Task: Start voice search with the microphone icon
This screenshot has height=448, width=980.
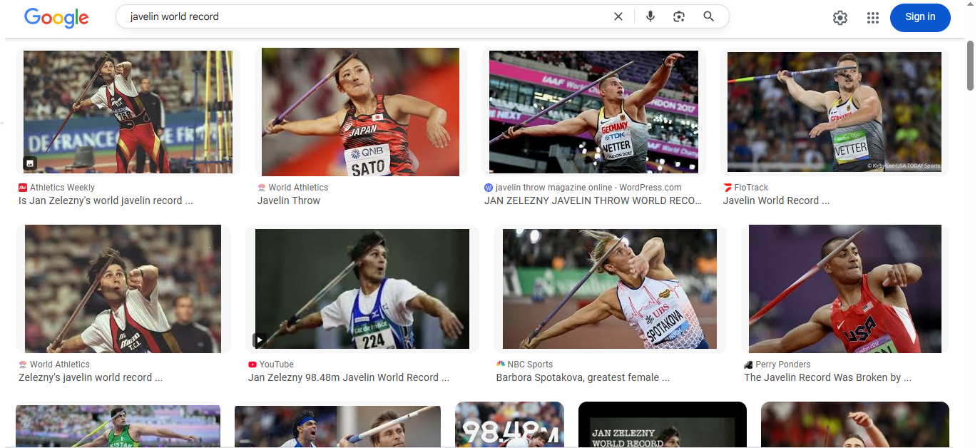Action: click(x=650, y=16)
